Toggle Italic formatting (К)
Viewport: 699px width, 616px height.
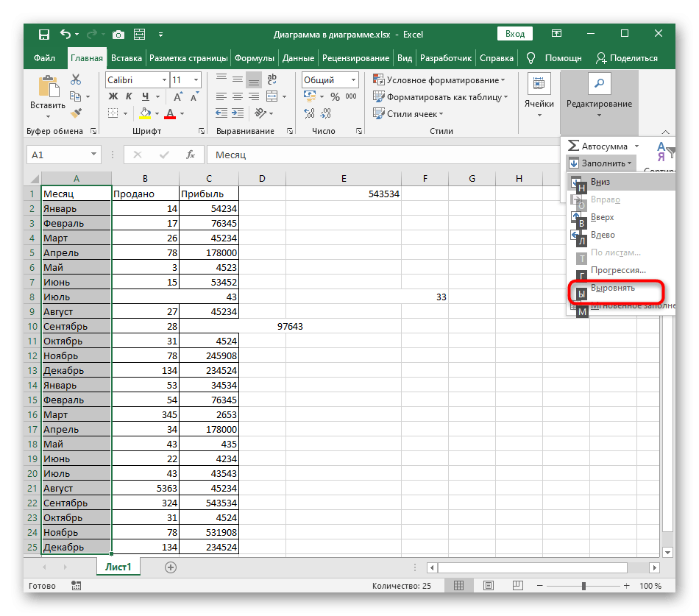tap(129, 96)
